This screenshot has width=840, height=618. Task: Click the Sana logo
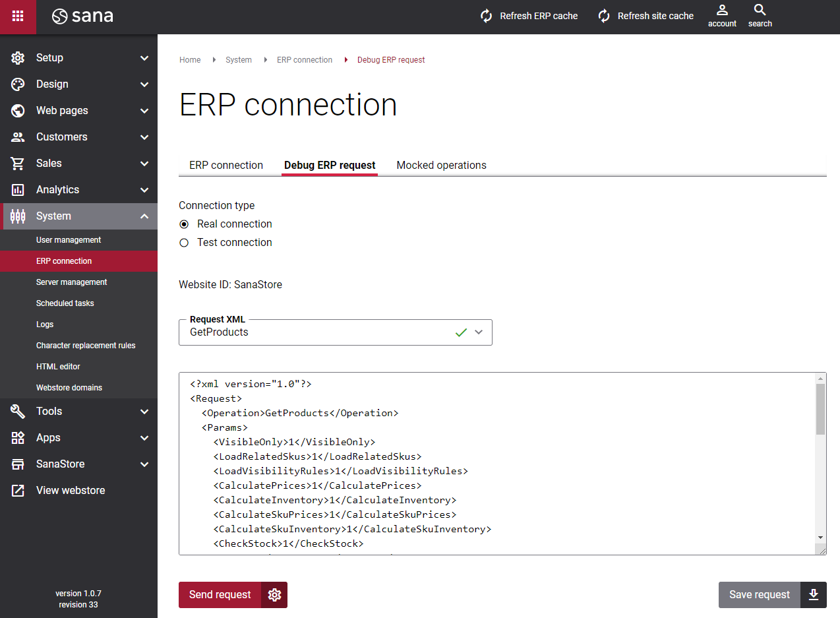point(83,16)
